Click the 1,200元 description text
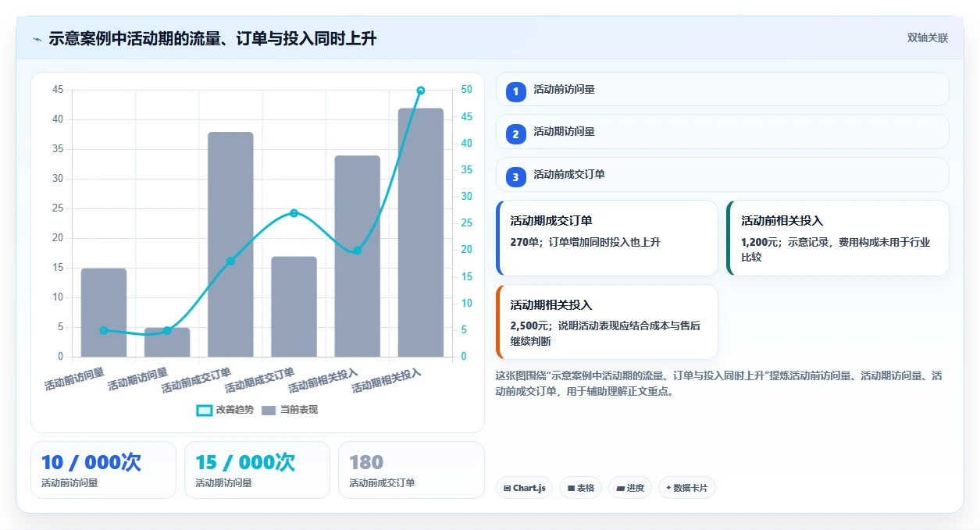 (835, 249)
